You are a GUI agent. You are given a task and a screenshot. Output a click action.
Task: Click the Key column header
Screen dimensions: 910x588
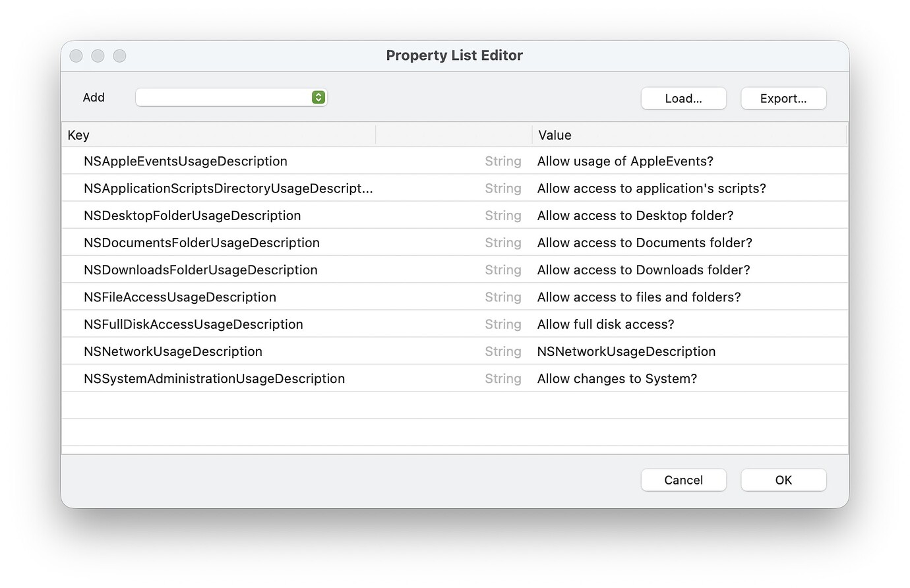pyautogui.click(x=78, y=134)
